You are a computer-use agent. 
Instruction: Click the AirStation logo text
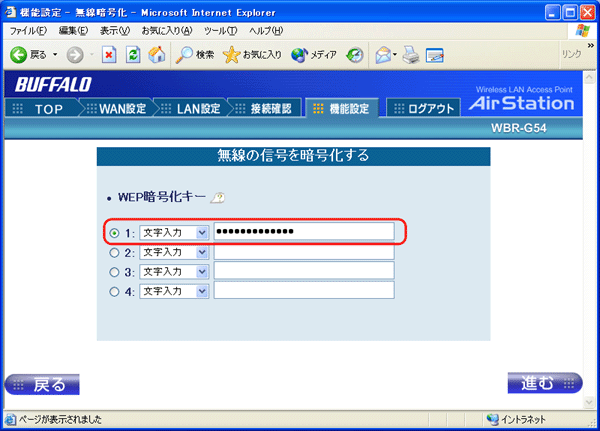pos(522,103)
